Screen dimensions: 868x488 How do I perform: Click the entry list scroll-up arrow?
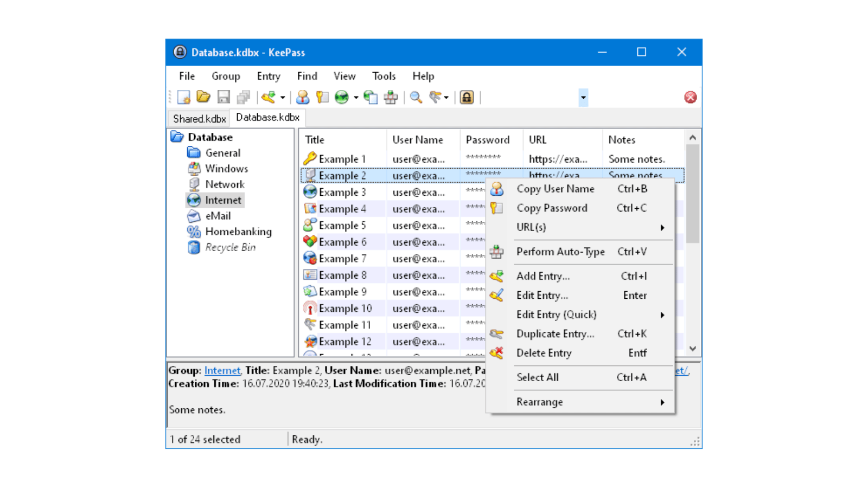tap(693, 138)
